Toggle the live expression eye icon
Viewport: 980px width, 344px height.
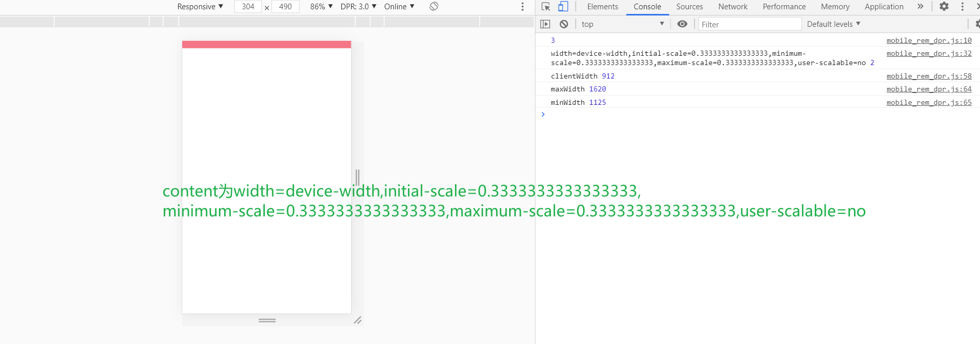pos(682,24)
